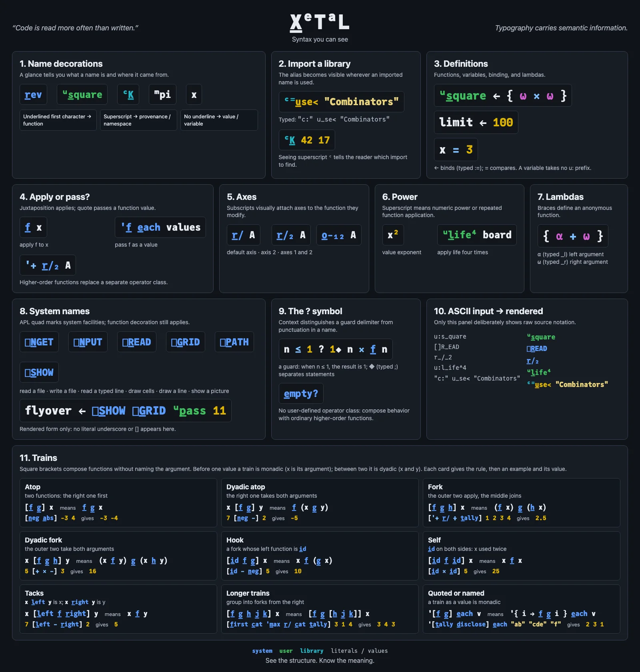The image size is (640, 672).
Task: Click the ⎕NGET system name
Action: point(39,342)
